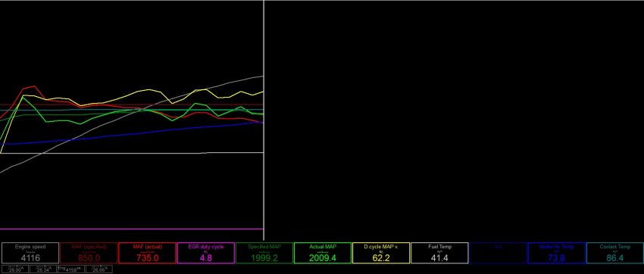This screenshot has width=644, height=274.
Task: Select the MAF (actual) 735.0 box
Action: point(148,253)
